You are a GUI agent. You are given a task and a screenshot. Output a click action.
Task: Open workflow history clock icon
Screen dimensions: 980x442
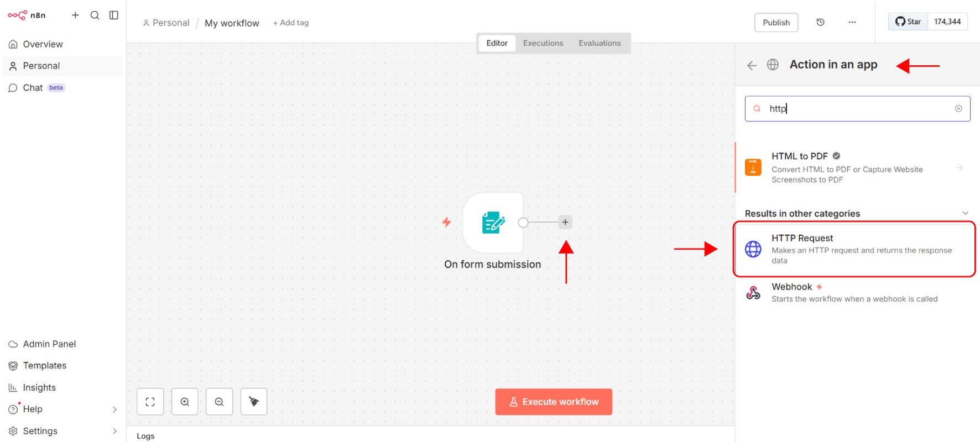click(820, 22)
